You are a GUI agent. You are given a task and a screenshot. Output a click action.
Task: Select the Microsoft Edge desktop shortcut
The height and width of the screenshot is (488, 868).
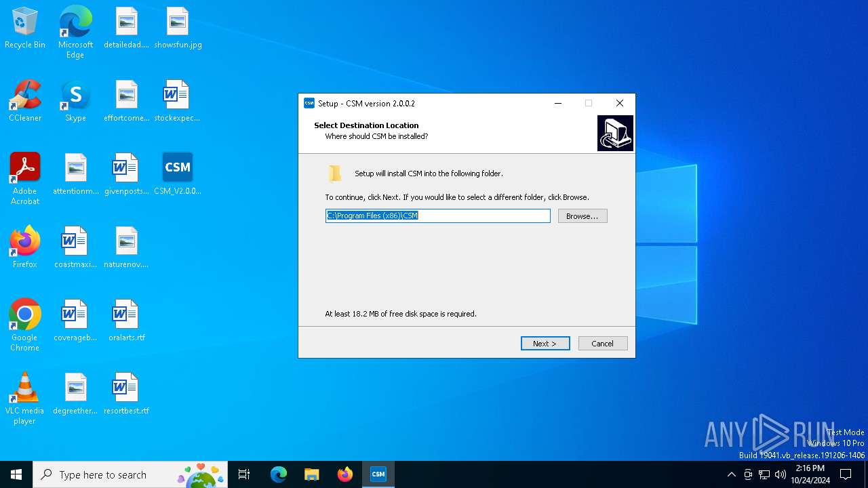(x=75, y=33)
